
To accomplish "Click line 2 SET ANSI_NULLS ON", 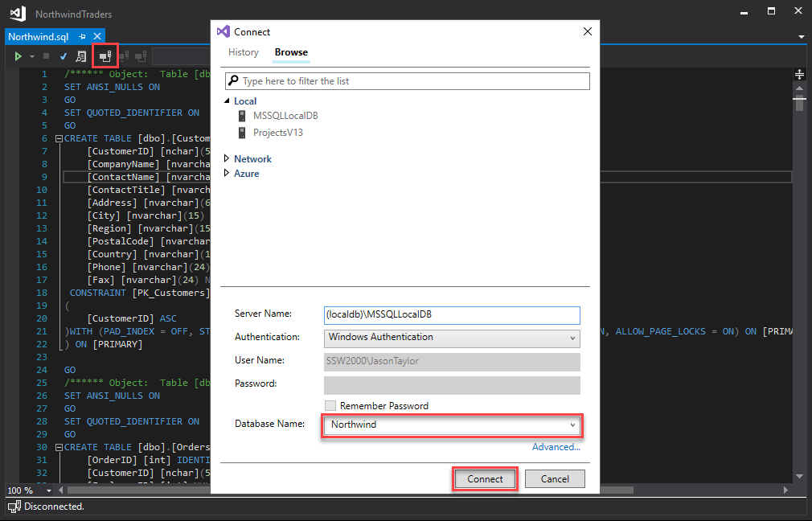I will [x=112, y=87].
